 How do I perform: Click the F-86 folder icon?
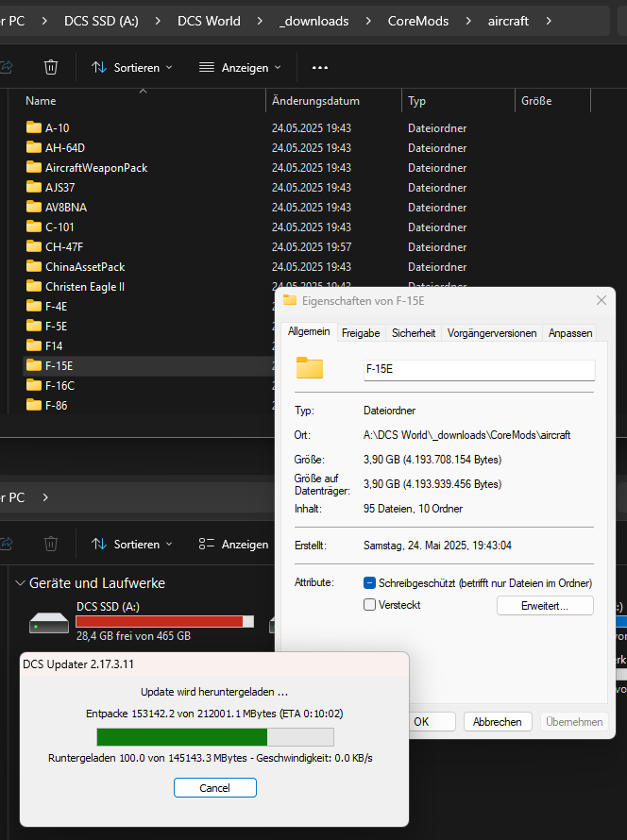tap(34, 405)
